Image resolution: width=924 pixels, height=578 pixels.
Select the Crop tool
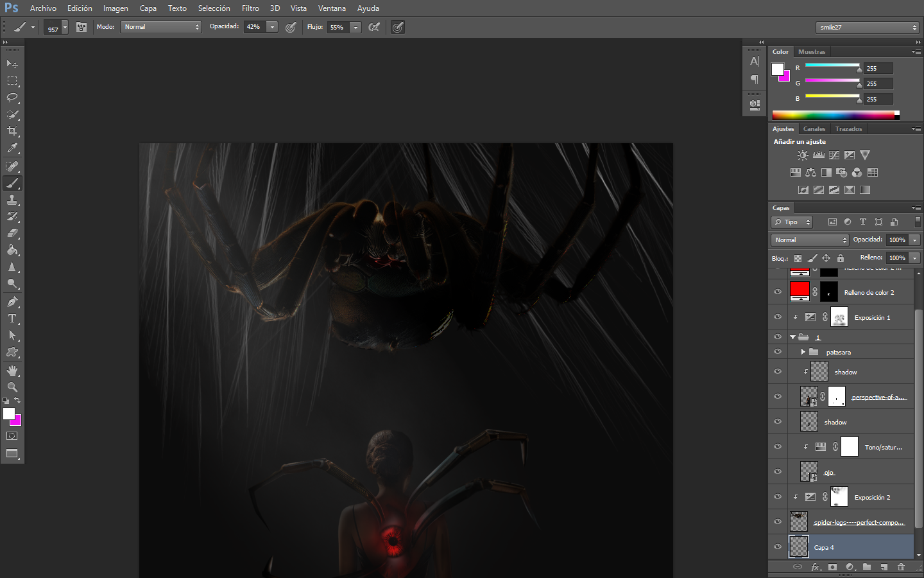coord(12,131)
